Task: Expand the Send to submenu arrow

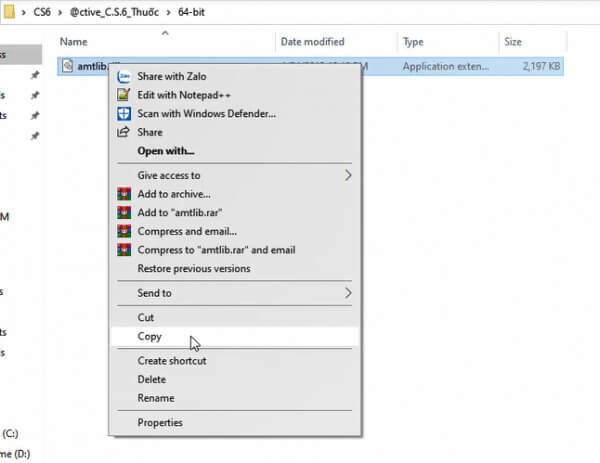Action: click(348, 293)
